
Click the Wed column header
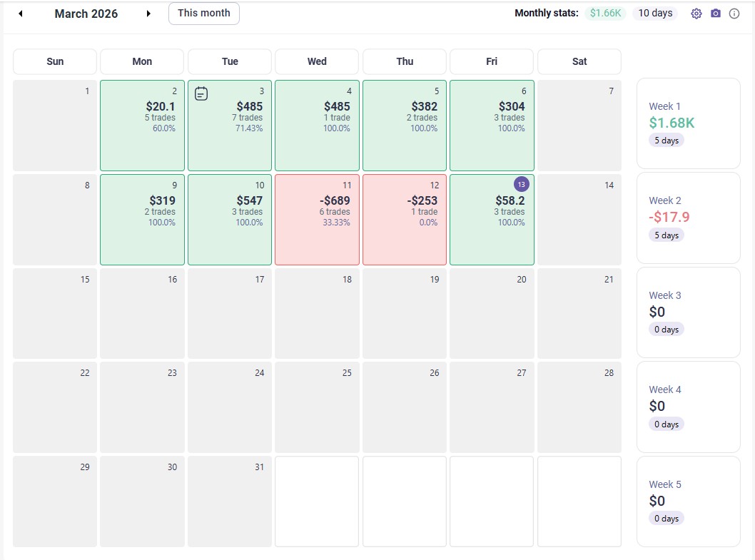[x=317, y=61]
